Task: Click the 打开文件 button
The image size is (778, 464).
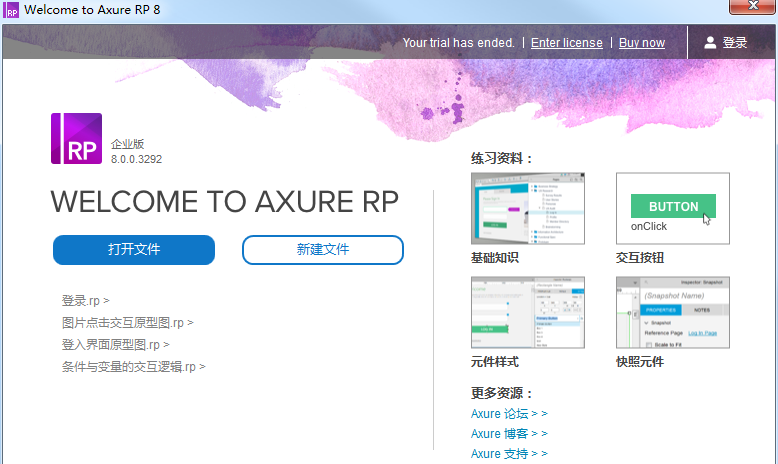Action: [x=134, y=250]
